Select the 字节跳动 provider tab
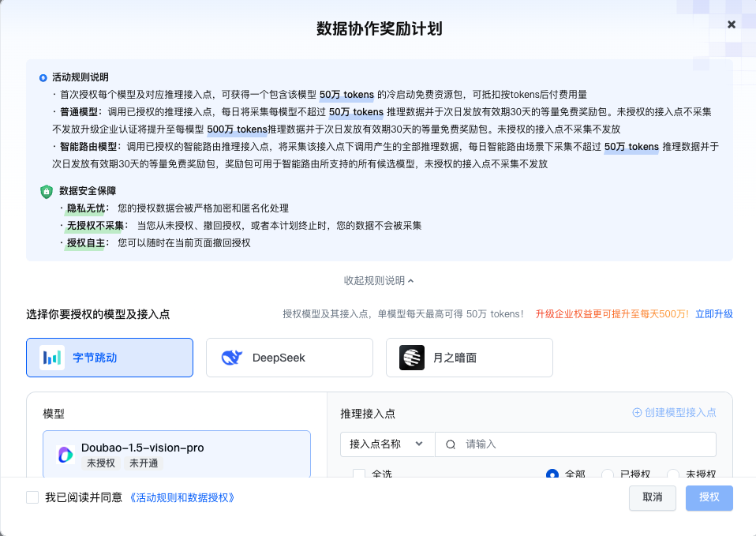This screenshot has width=756, height=536. coord(110,358)
